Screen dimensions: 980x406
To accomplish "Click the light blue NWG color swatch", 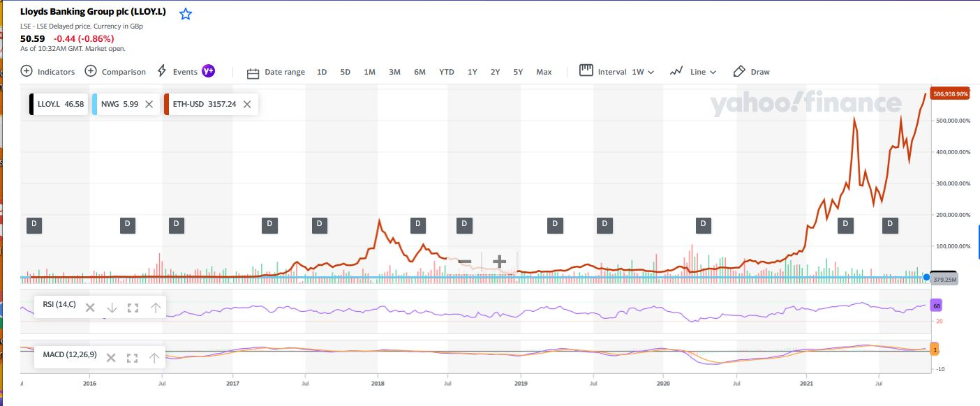I will [x=94, y=104].
